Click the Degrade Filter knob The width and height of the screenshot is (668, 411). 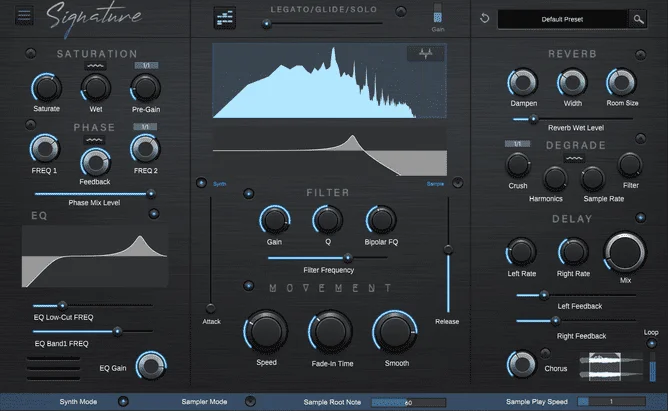pos(630,165)
